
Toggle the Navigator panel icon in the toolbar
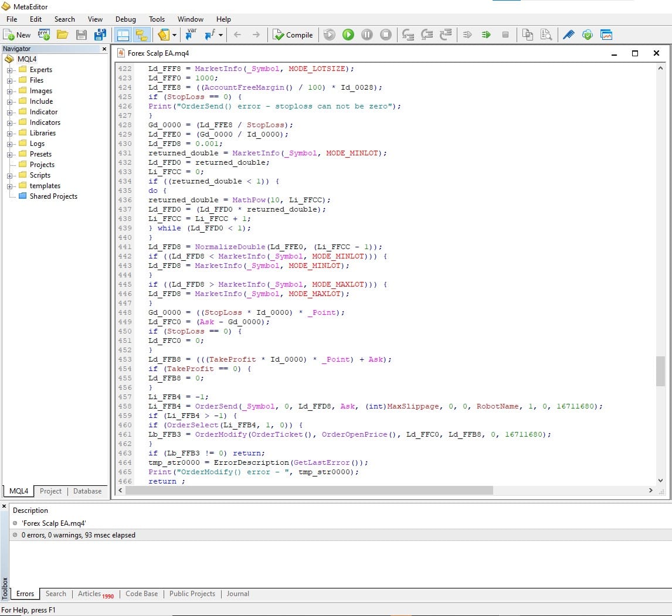click(141, 35)
